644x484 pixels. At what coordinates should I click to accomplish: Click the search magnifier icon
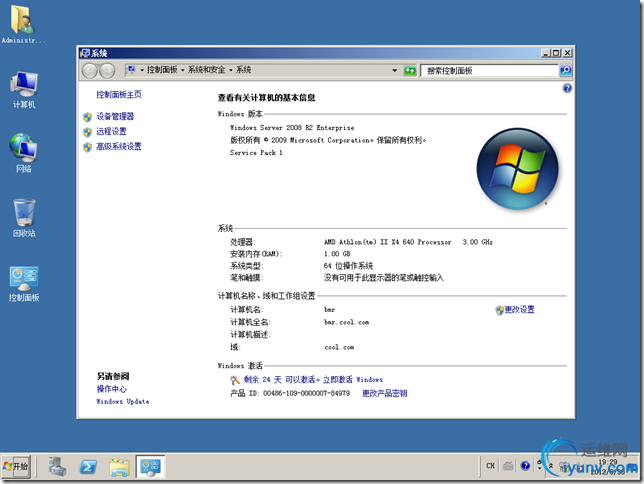(566, 71)
